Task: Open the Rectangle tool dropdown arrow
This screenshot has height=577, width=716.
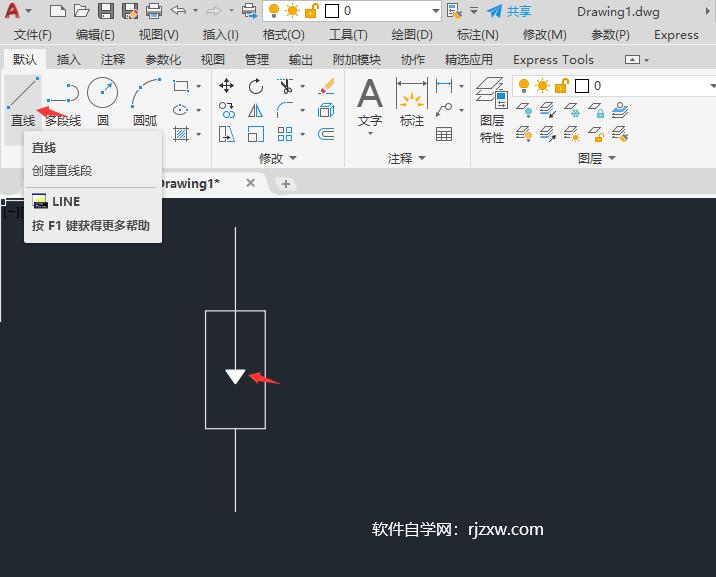Action: (x=199, y=86)
